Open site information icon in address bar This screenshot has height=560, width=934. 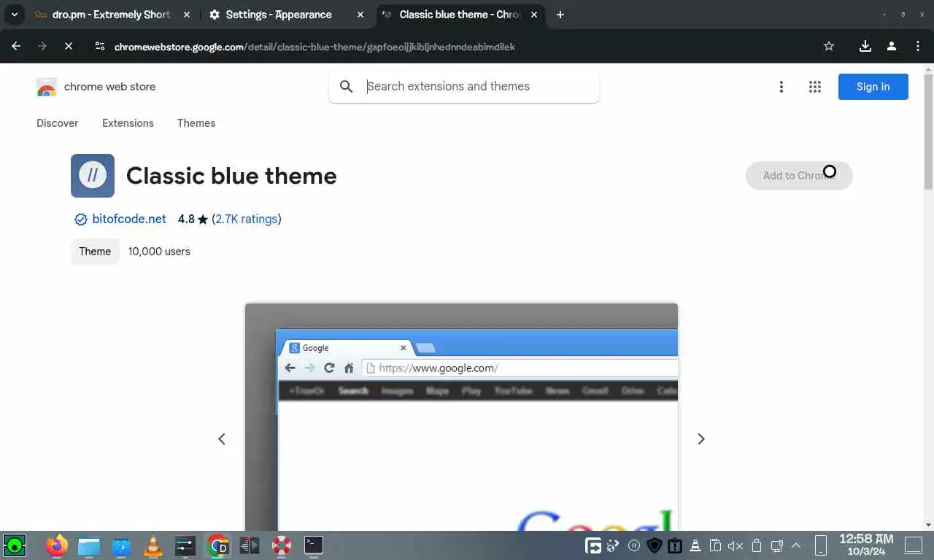tap(100, 46)
